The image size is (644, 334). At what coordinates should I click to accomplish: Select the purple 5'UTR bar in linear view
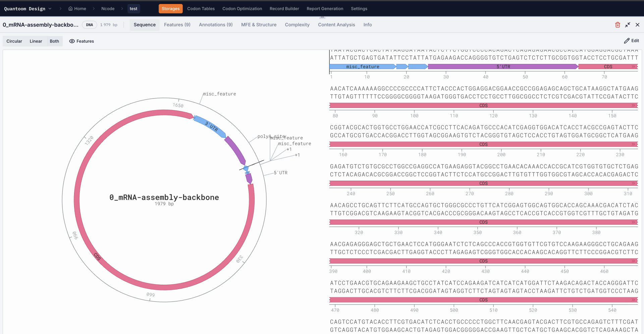click(503, 67)
